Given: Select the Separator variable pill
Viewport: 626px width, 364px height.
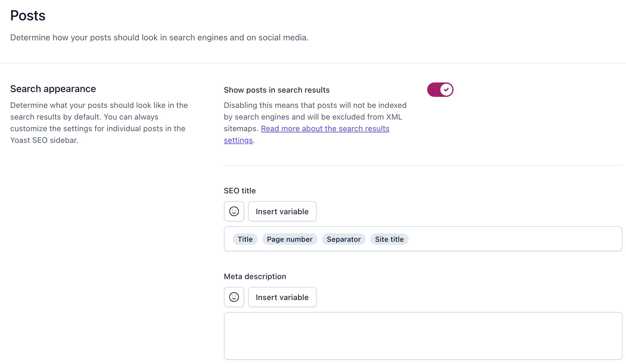Looking at the screenshot, I should [343, 239].
